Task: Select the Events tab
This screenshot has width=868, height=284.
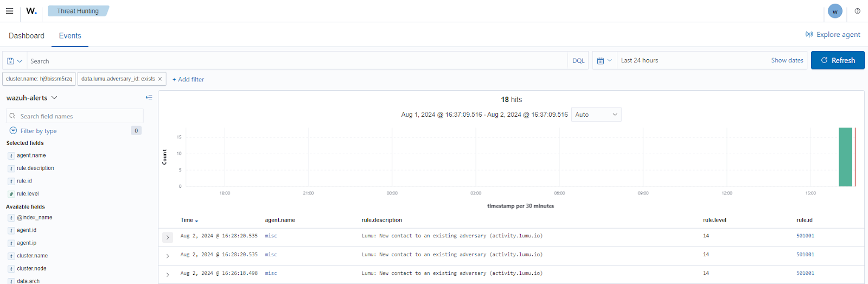Action: (x=70, y=36)
